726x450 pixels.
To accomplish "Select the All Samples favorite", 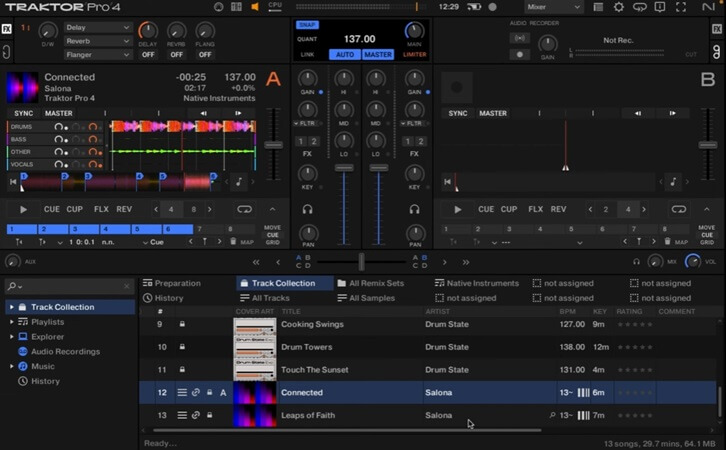I will tap(366, 298).
